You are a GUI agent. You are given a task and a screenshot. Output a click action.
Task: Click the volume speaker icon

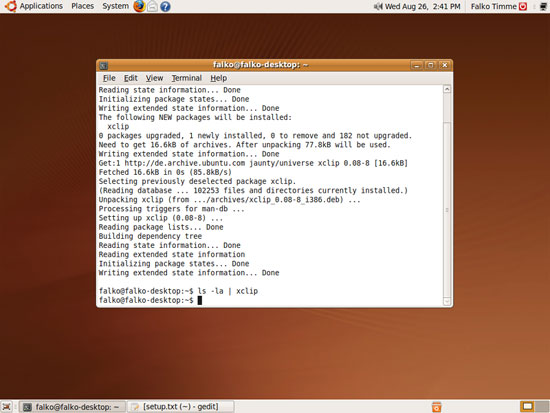coord(378,6)
